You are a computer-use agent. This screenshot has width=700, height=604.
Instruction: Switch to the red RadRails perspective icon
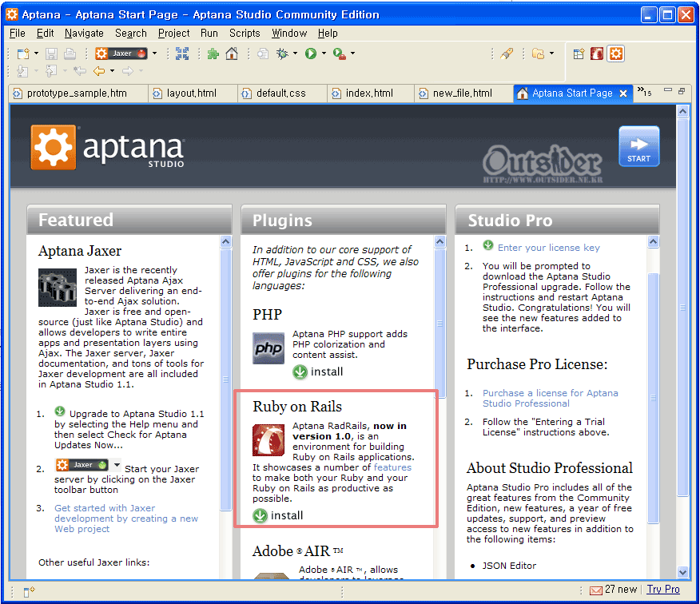tap(597, 54)
